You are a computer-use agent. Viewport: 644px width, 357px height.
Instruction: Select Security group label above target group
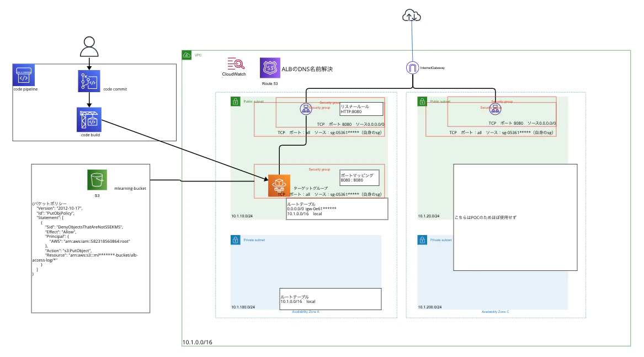(x=319, y=169)
